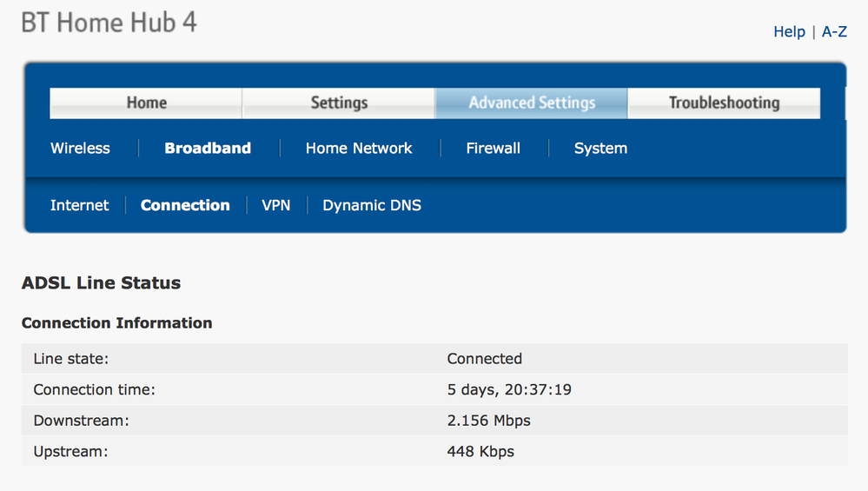Screen dimensions: 868x491
Task: Select the '5 days, 20:37:19' value
Action: (x=509, y=389)
